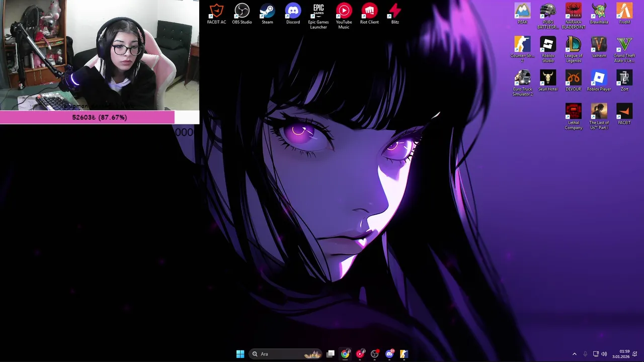Switch to YouTube Music in the taskbar
This screenshot has width=644, height=362.
[360, 354]
